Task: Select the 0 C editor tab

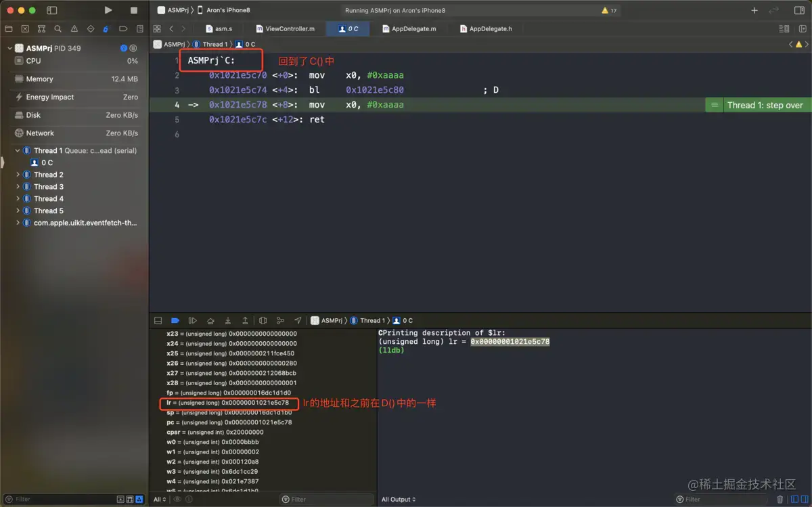Action: click(x=348, y=29)
